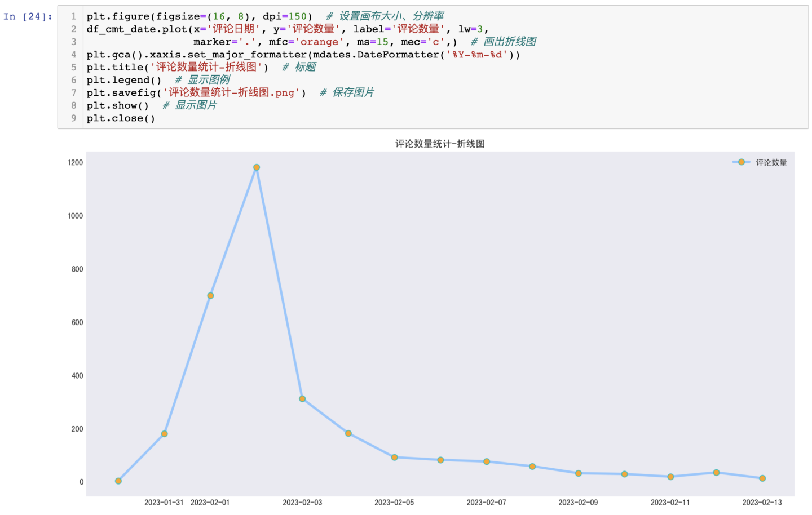
Task: Click code line 1 with plt.figure
Action: [265, 16]
